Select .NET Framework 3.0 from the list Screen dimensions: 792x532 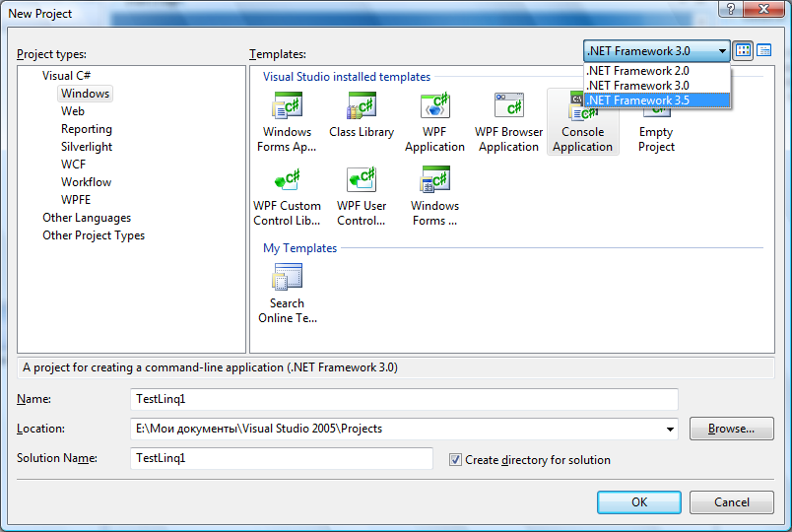click(x=657, y=86)
